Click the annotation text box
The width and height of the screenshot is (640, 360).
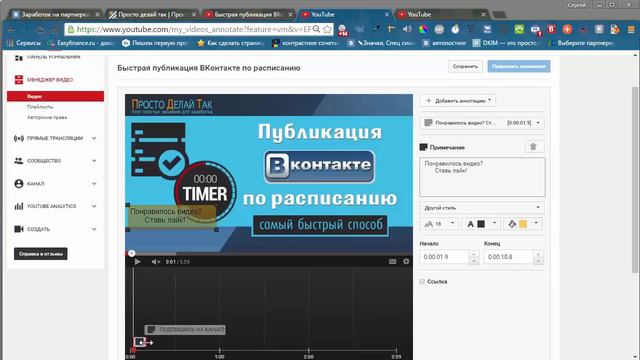(x=482, y=177)
